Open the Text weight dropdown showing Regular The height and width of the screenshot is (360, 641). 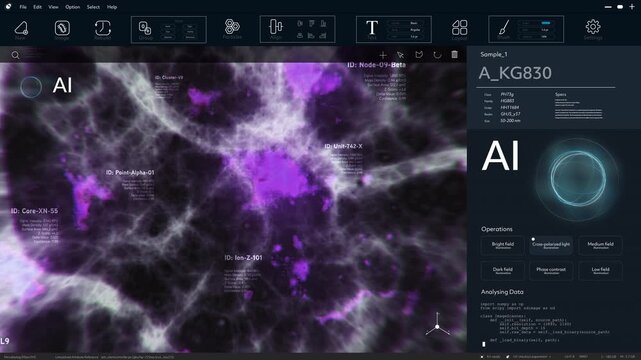tap(406, 30)
